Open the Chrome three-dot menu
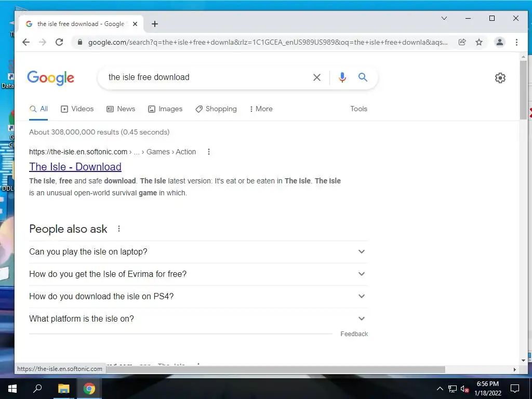This screenshot has width=532, height=399. [516, 42]
